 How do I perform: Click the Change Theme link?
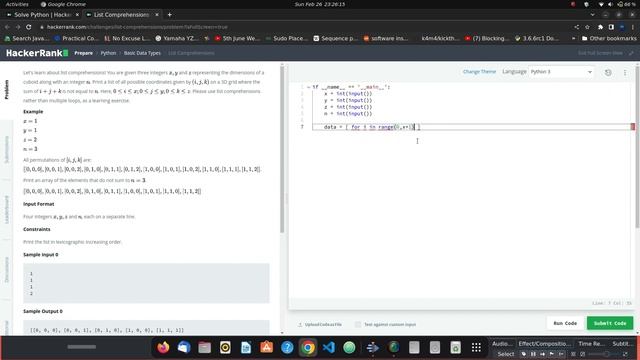479,71
